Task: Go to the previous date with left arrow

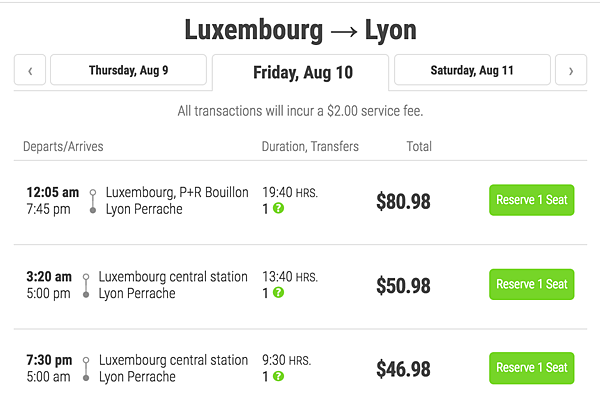Action: [30, 71]
